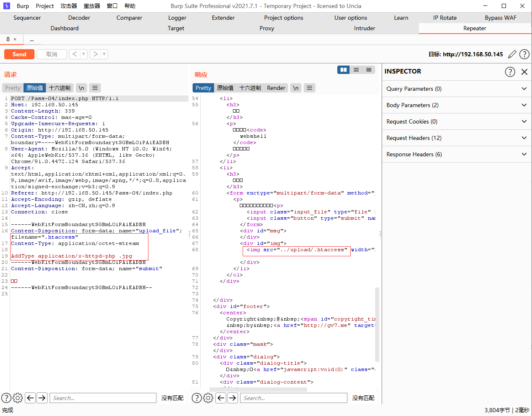Open the Logger tab
The width and height of the screenshot is (532, 416).
tap(177, 18)
